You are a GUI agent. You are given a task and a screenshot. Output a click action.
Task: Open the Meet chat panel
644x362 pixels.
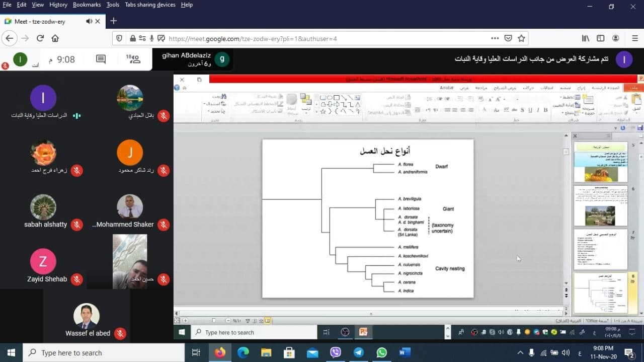click(101, 59)
